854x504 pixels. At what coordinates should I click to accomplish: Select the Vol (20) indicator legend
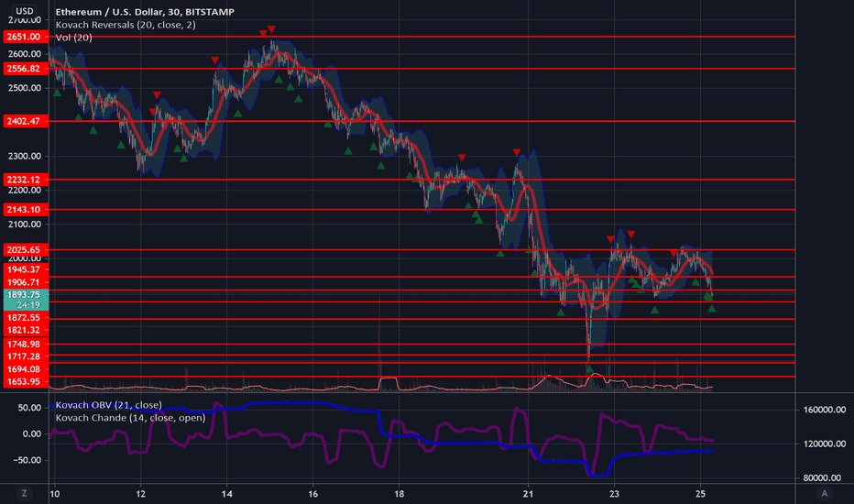pos(73,38)
